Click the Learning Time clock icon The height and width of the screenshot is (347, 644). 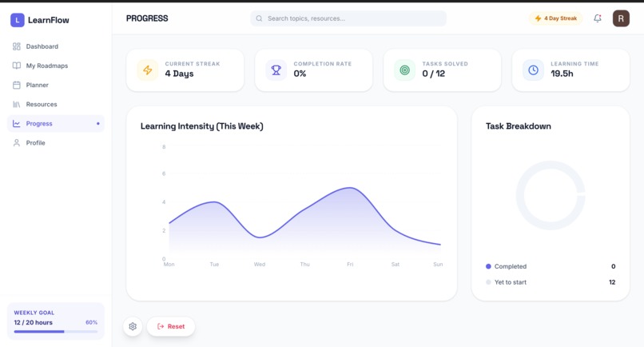[533, 70]
